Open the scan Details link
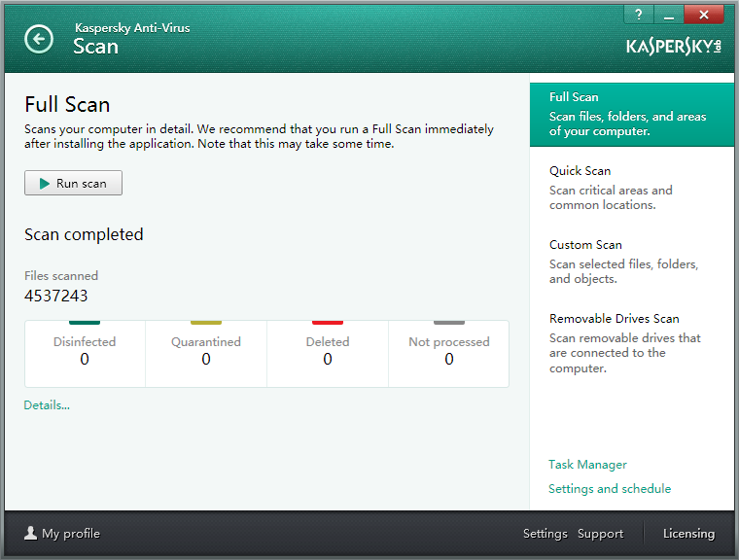739x560 pixels. [x=47, y=405]
